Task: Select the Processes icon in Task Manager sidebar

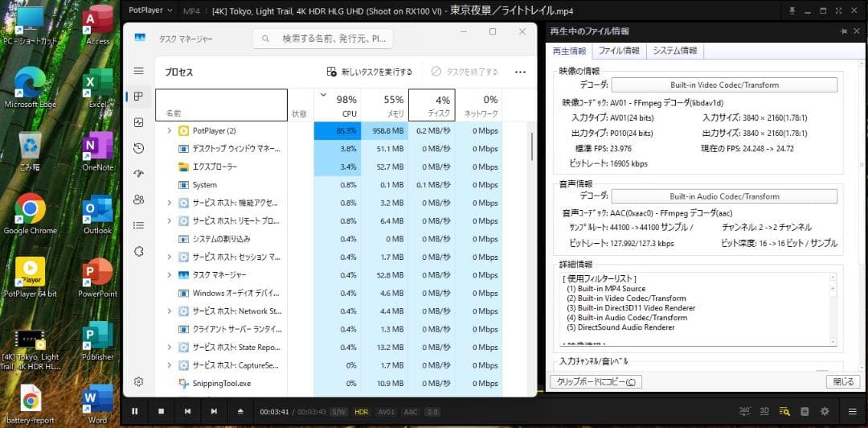Action: coord(139,97)
